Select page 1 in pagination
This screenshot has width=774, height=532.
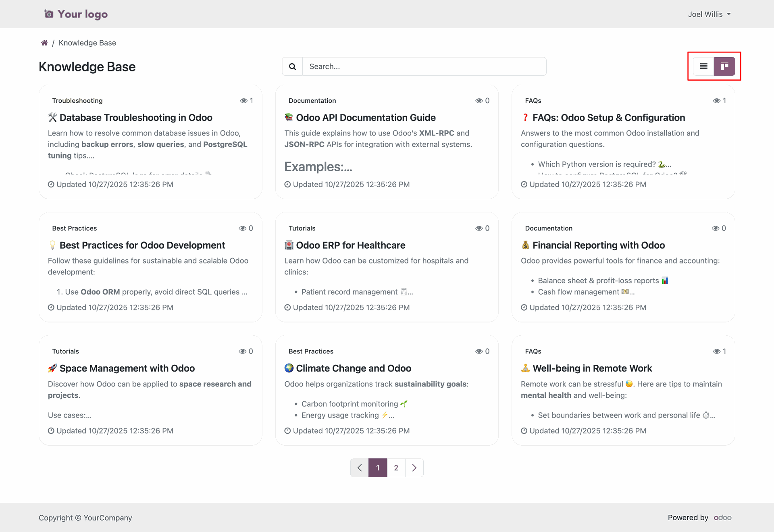point(378,468)
